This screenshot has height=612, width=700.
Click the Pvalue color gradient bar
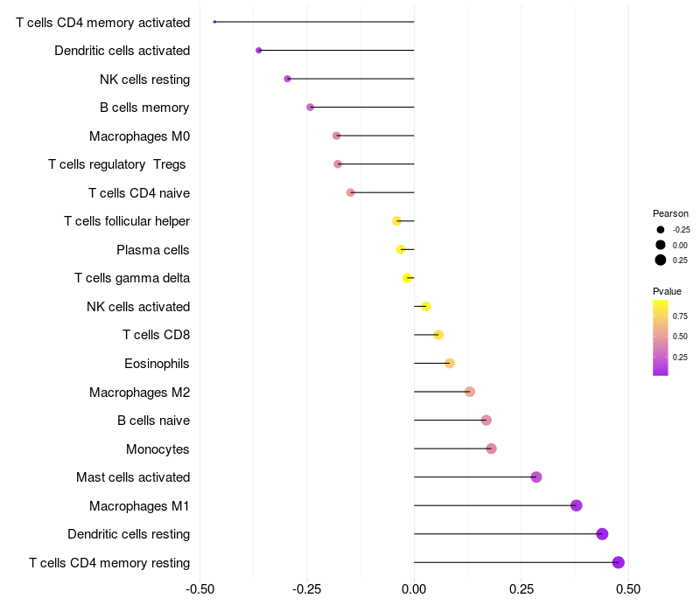pos(661,338)
